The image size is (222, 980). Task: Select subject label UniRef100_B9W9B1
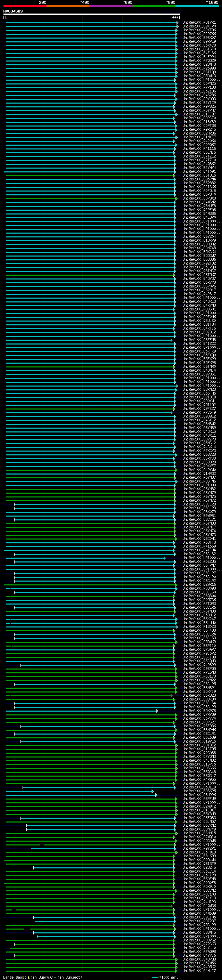point(199,516)
